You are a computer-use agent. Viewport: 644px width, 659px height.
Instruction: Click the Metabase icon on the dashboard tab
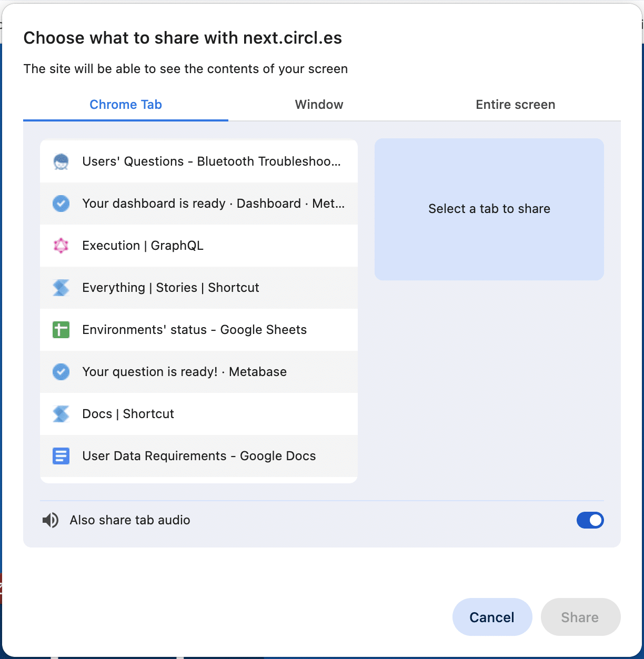point(61,204)
